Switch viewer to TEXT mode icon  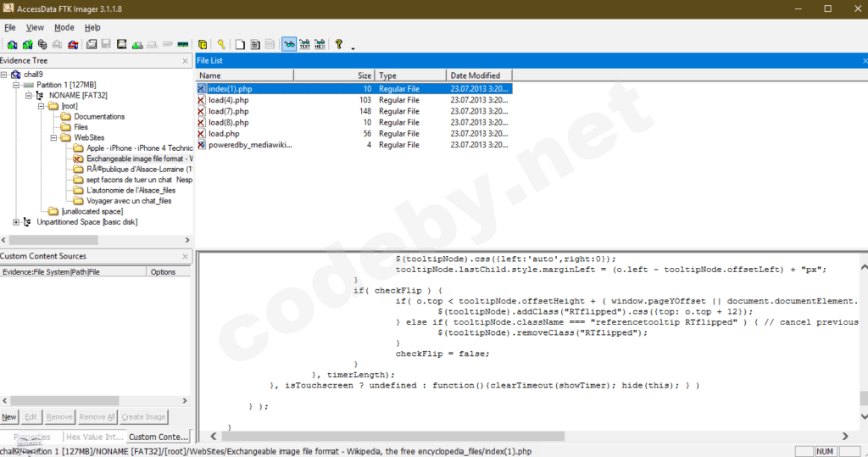pyautogui.click(x=304, y=44)
